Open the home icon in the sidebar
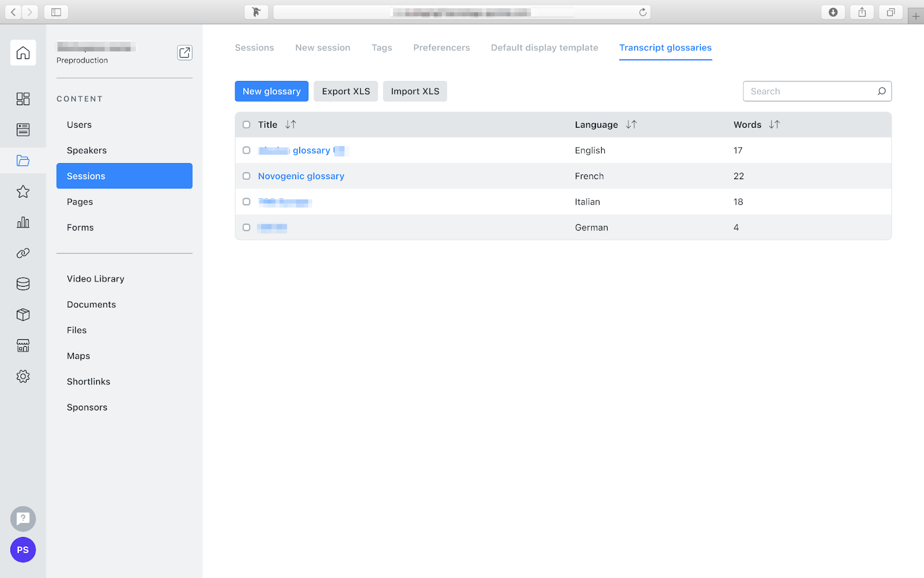This screenshot has height=578, width=924. click(23, 53)
